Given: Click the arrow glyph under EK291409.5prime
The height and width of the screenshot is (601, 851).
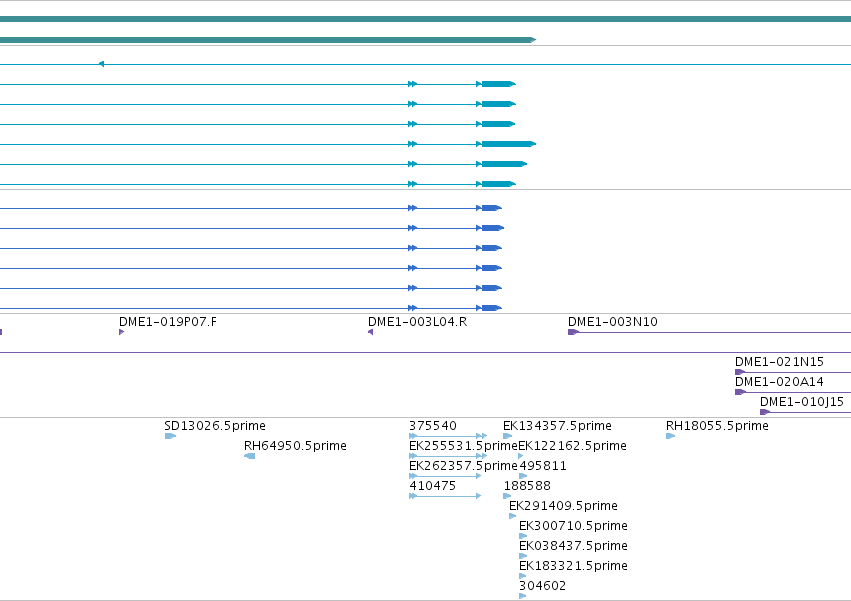Looking at the screenshot, I should point(512,516).
